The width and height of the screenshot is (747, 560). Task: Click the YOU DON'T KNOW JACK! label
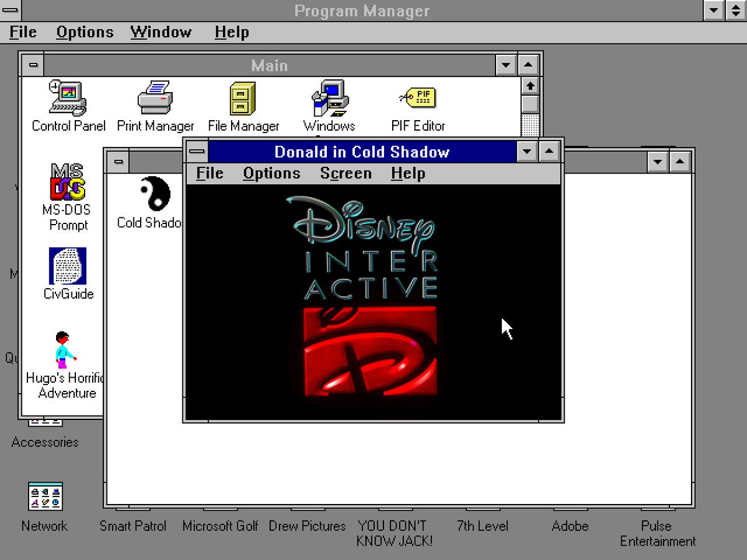pyautogui.click(x=394, y=533)
